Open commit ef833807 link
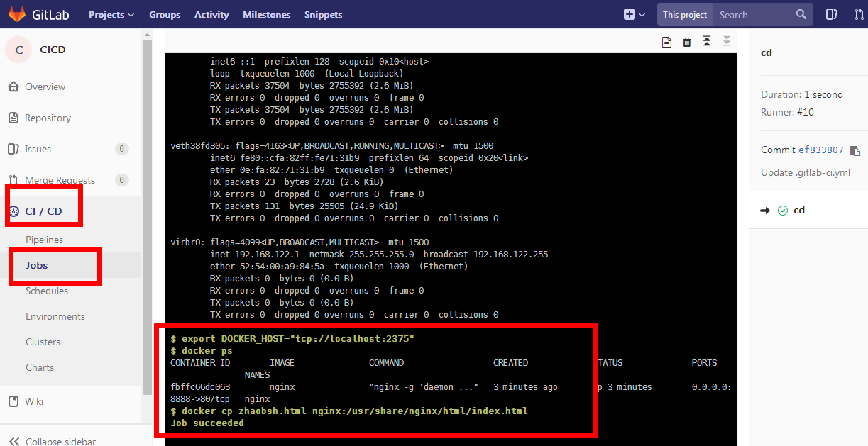868x446 pixels. coord(821,150)
